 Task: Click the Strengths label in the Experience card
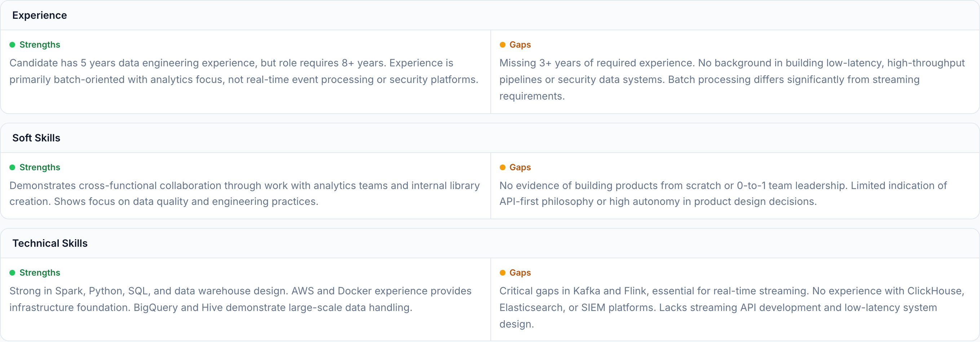pos(40,45)
